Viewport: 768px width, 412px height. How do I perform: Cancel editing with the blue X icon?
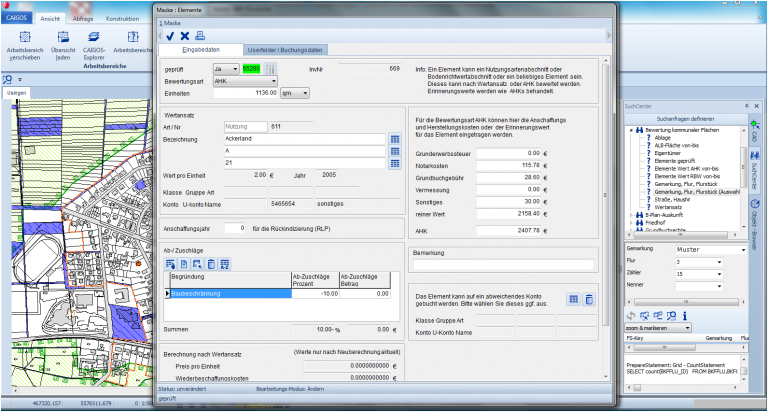click(185, 36)
